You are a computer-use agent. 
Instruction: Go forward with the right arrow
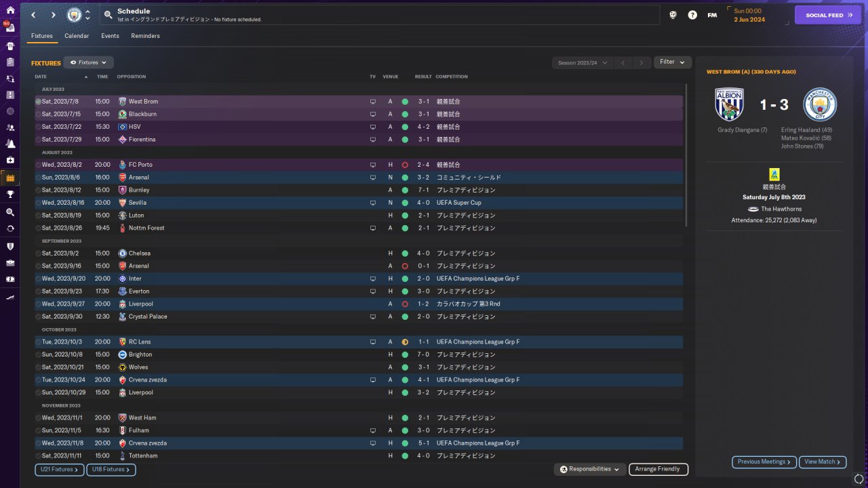pos(54,15)
